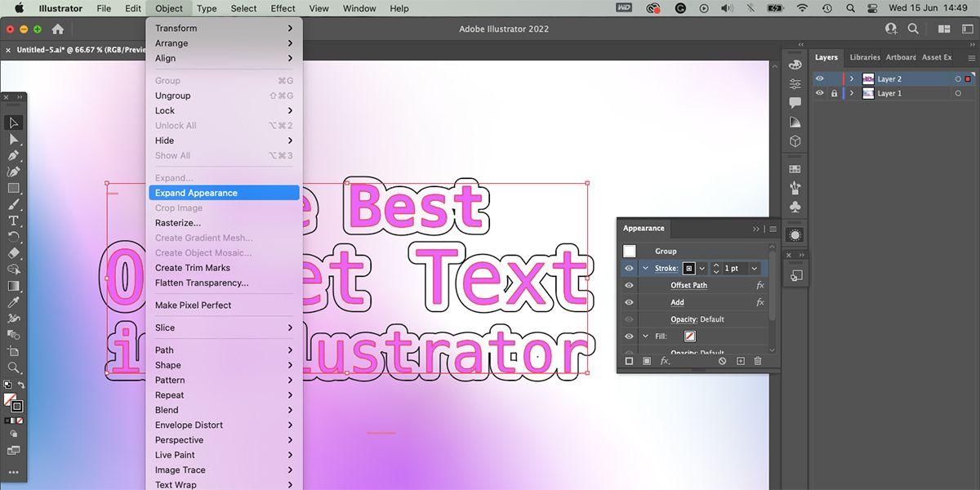Choose Expand Appearance from Object menu
Viewport: 980px width, 490px height.
(x=196, y=193)
